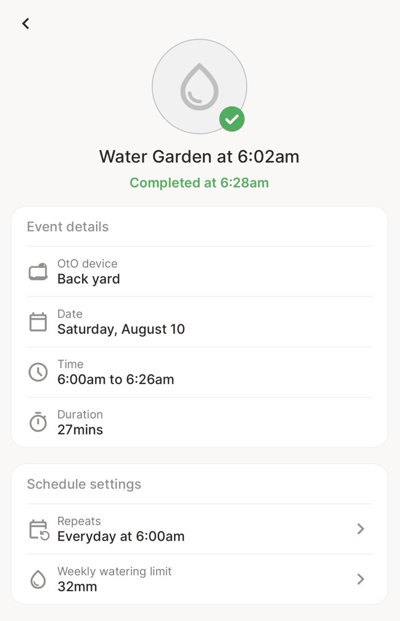Click the stopwatch icon beside Duration
The image size is (400, 621).
[38, 422]
